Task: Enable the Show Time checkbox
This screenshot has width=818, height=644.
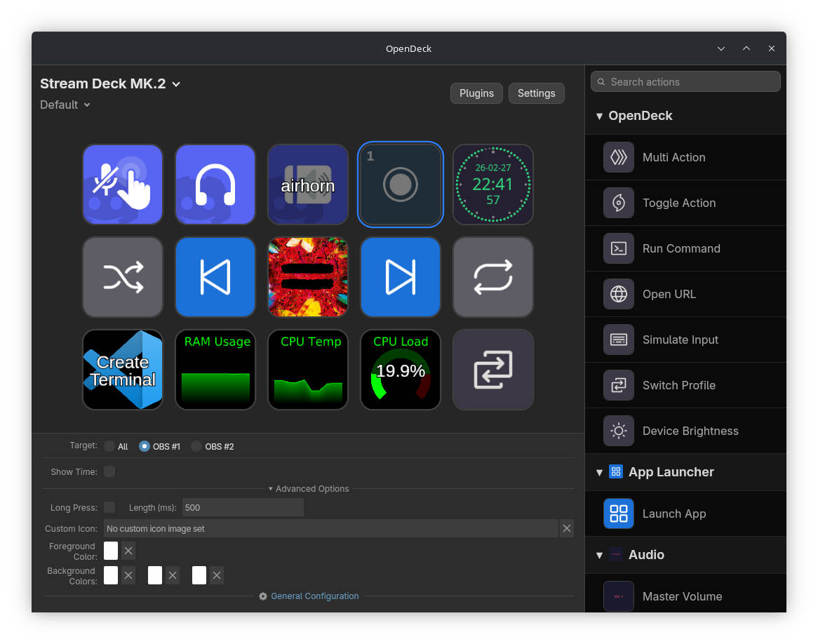Action: pos(109,471)
